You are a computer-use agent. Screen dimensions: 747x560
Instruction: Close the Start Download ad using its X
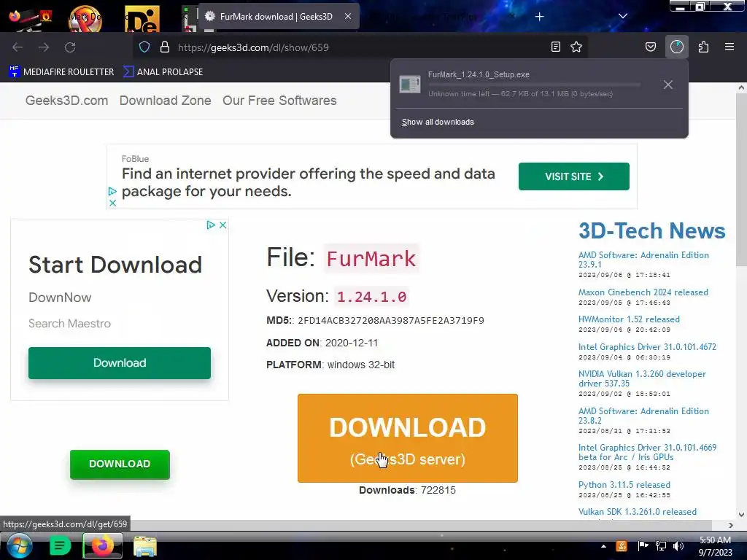click(x=222, y=225)
